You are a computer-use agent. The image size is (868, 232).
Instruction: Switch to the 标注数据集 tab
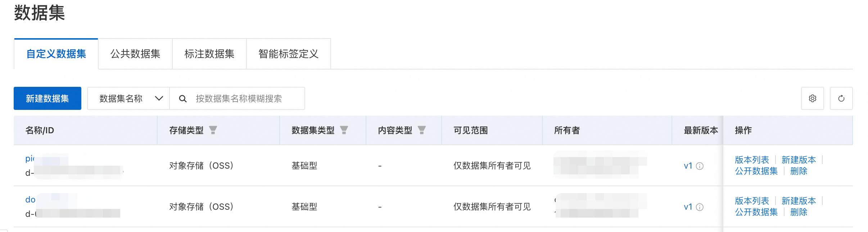point(209,54)
